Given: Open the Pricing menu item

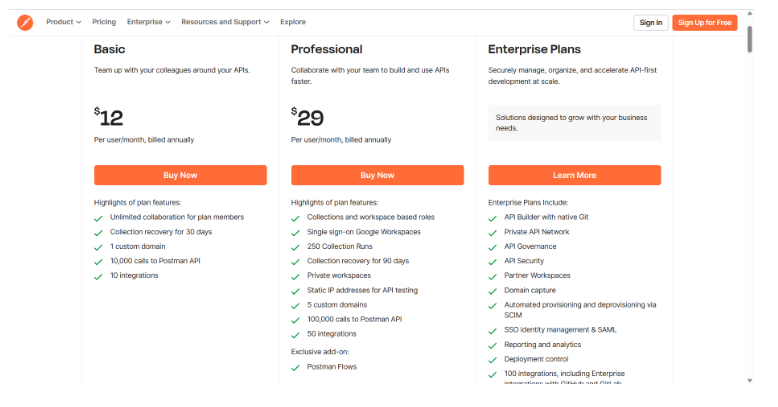Looking at the screenshot, I should tap(104, 22).
